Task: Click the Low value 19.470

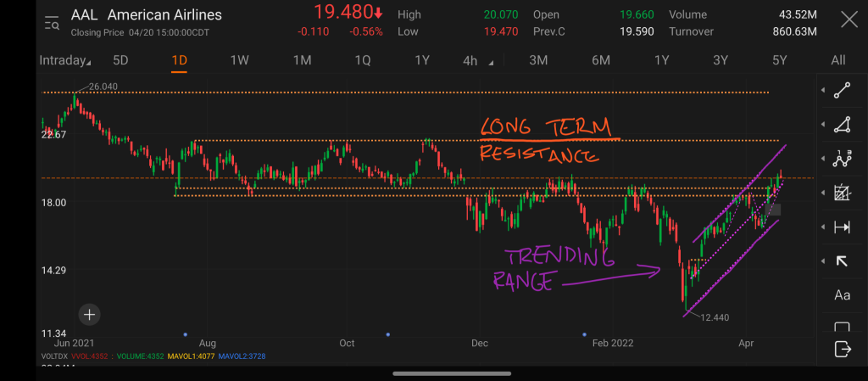Action: coord(501,31)
